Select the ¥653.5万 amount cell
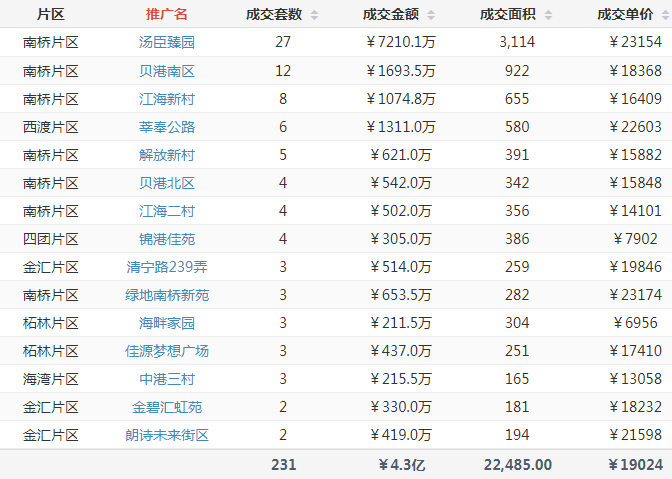This screenshot has height=479, width=672. click(x=401, y=295)
